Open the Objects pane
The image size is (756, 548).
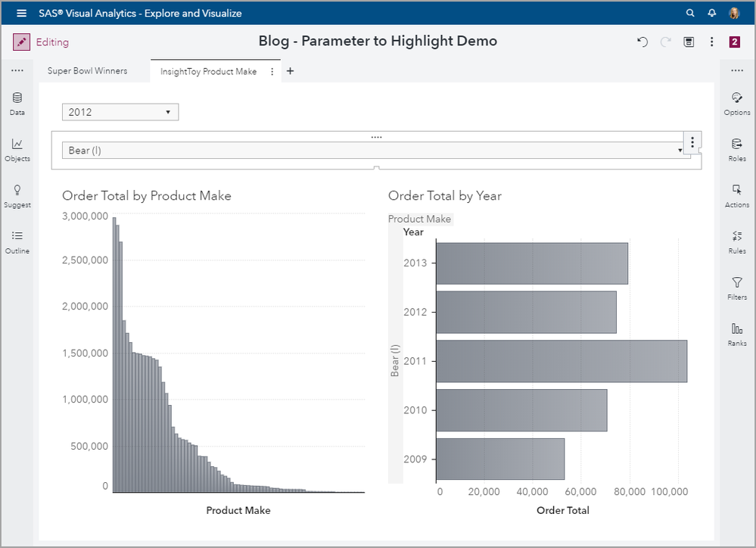pyautogui.click(x=17, y=150)
